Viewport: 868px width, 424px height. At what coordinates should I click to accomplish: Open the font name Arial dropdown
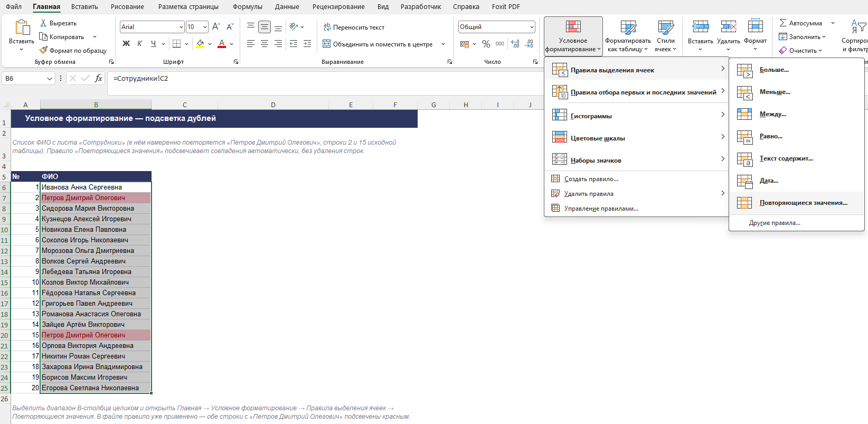coord(181,27)
